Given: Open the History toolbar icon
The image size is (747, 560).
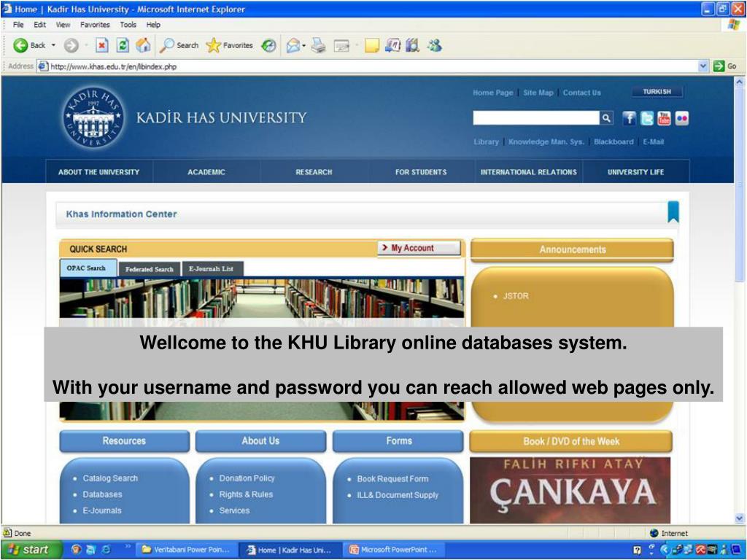Looking at the screenshot, I should pyautogui.click(x=268, y=45).
